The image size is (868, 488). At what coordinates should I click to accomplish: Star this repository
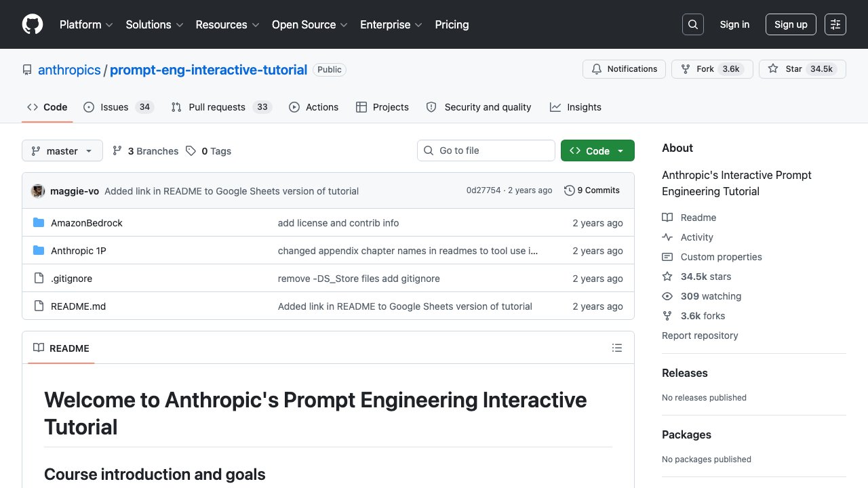coord(802,69)
